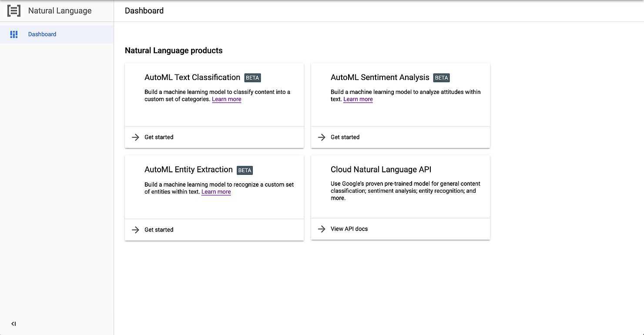Open Learn more link for Text Classification
The width and height of the screenshot is (644, 335).
pos(226,99)
